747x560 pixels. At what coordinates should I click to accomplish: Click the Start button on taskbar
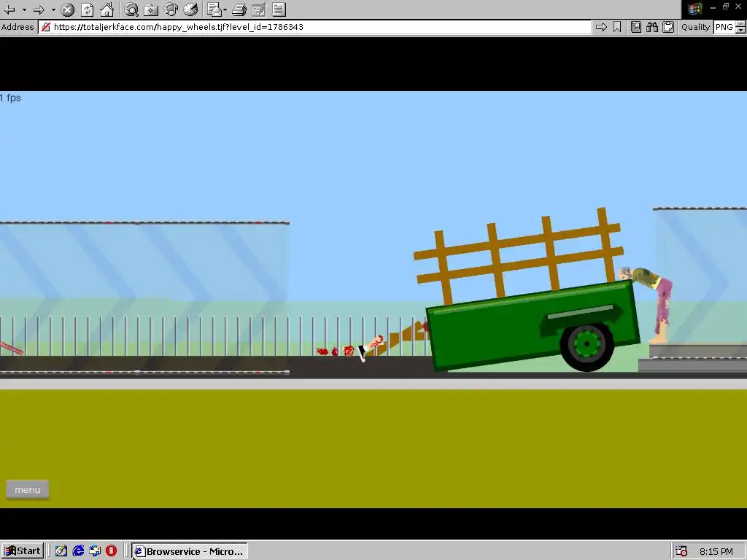23,551
